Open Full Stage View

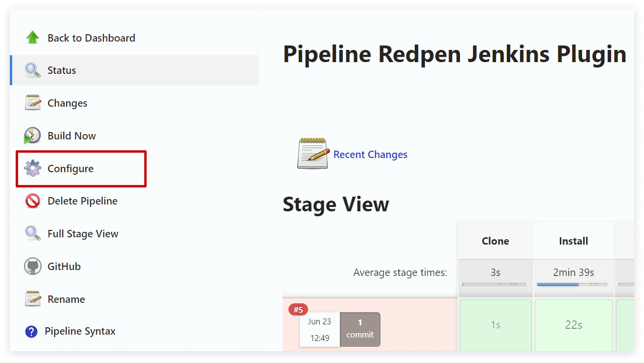[x=83, y=233]
